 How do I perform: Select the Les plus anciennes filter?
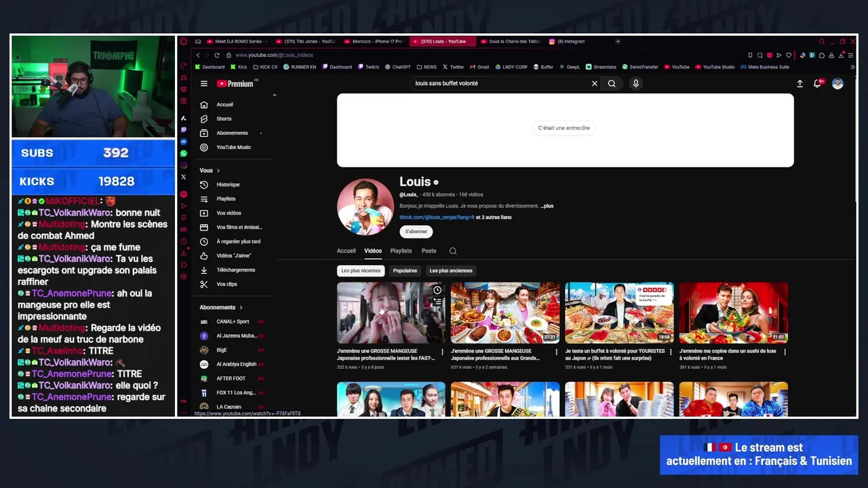(x=451, y=270)
